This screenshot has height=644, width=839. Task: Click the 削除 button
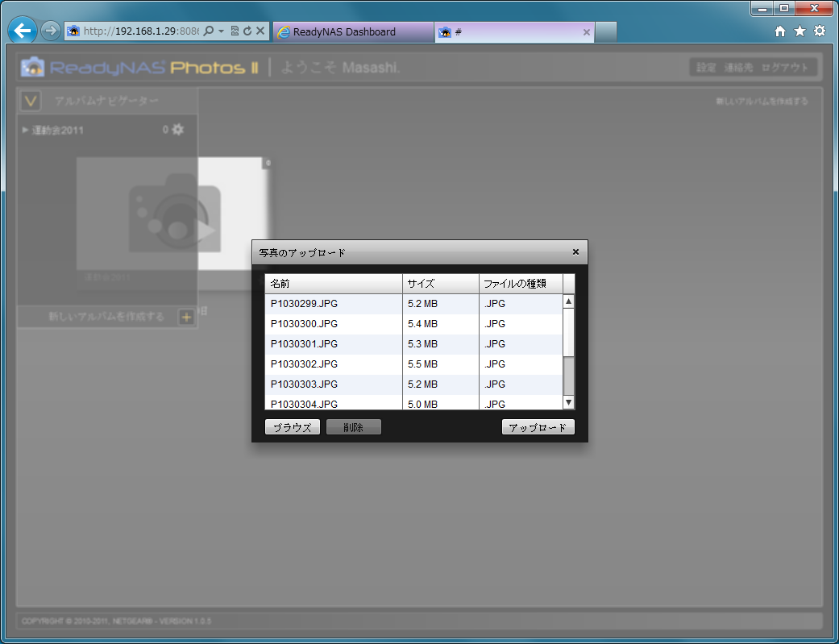pos(353,428)
